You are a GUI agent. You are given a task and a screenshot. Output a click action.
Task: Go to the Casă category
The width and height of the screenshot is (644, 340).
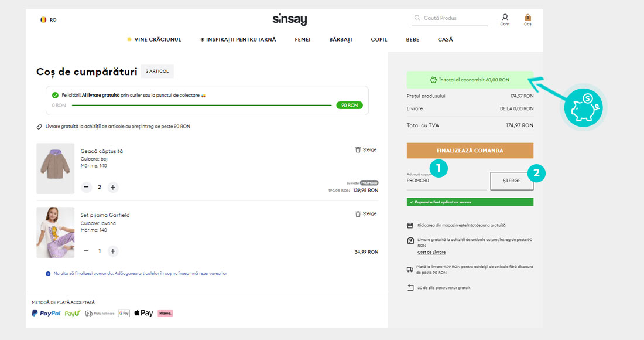pyautogui.click(x=445, y=40)
